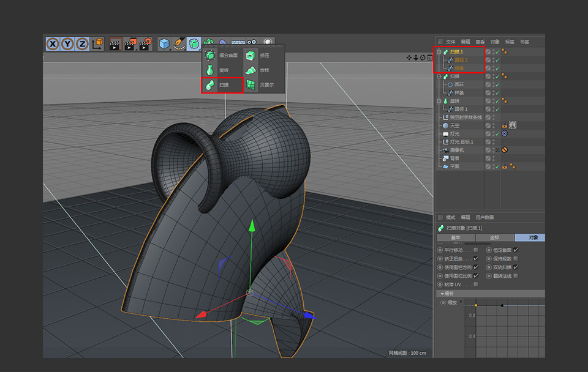The image size is (588, 372).
Task: Toggle the Z axis lock
Action: [82, 44]
